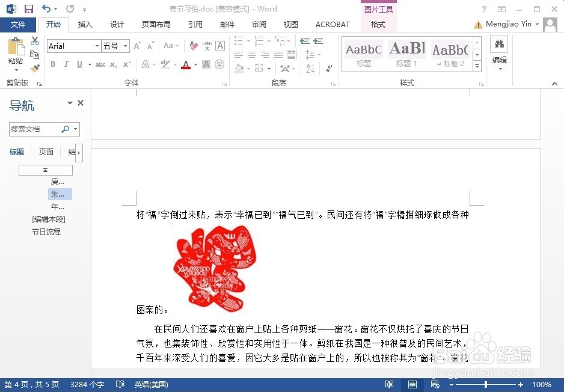This screenshot has height=392, width=564.
Task: Click the Paste clipboard icon
Action: (x=16, y=47)
